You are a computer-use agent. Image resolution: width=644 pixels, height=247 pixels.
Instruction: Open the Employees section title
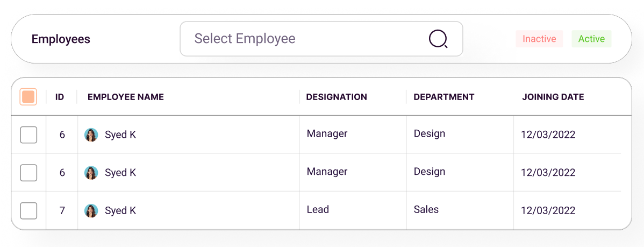[61, 39]
